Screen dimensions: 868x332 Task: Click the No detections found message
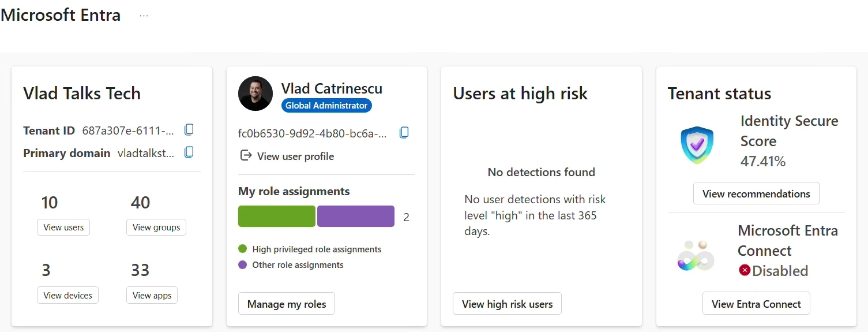(x=541, y=172)
